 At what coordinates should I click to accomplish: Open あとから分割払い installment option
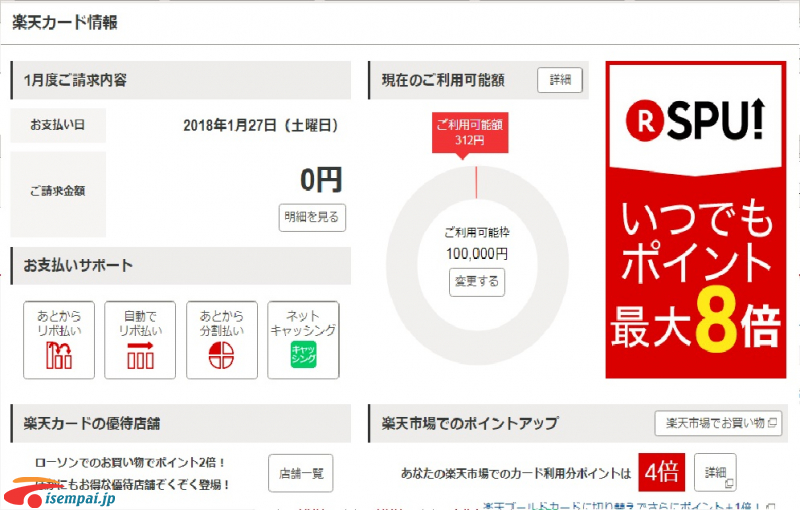click(x=221, y=340)
